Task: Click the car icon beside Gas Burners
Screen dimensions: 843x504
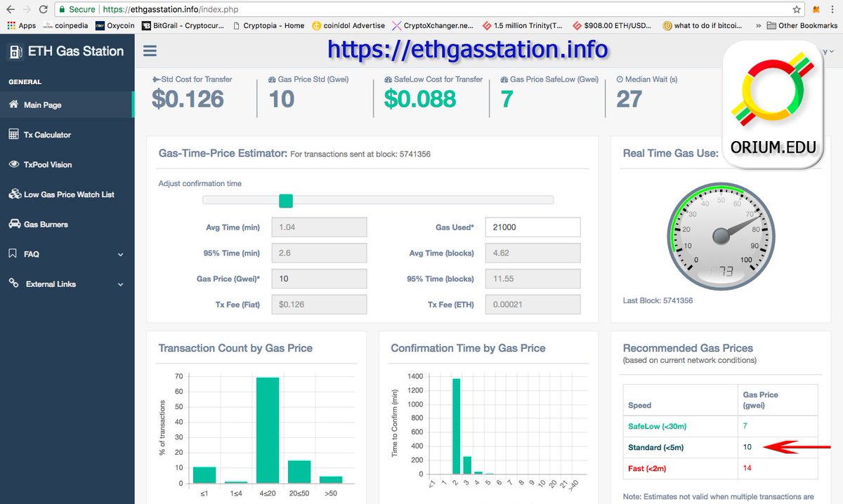Action: (x=13, y=224)
